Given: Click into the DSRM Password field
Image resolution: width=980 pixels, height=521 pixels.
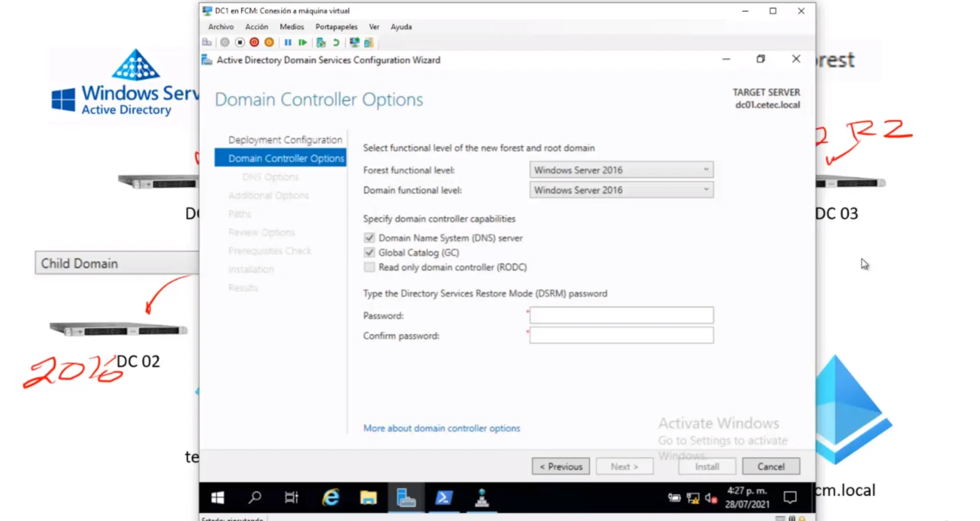Looking at the screenshot, I should 621,315.
